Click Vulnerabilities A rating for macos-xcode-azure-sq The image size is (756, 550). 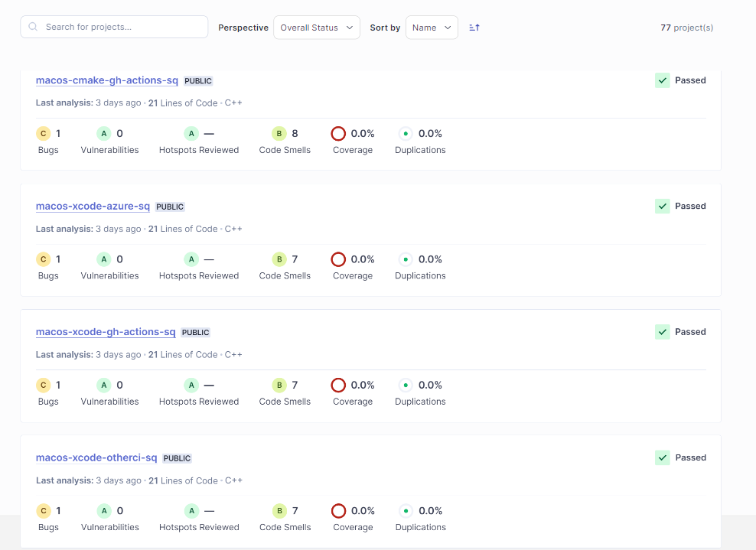(103, 259)
